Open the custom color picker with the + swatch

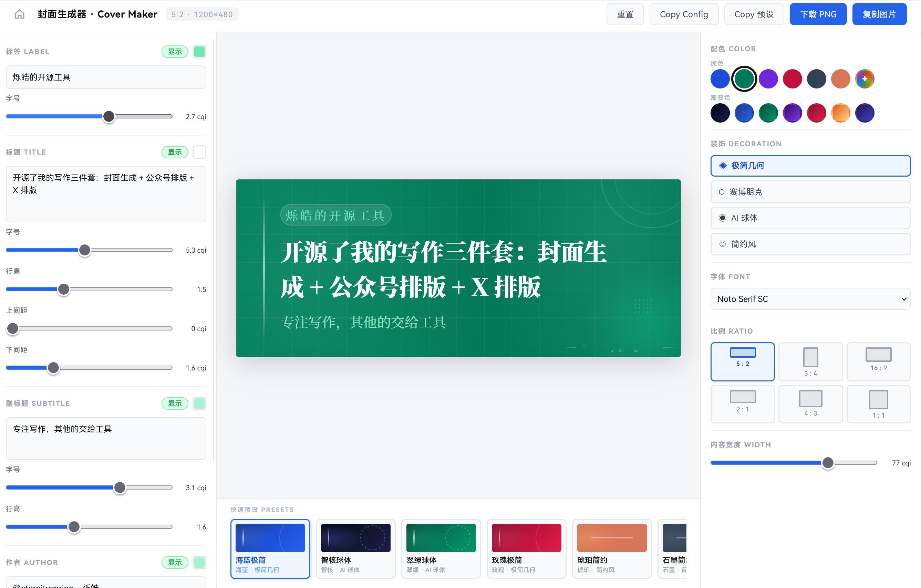(865, 79)
